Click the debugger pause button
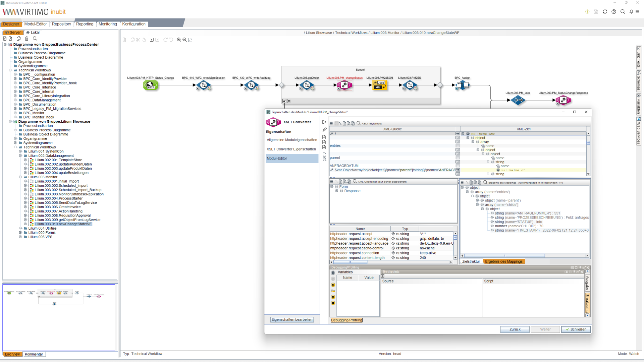 pyautogui.click(x=333, y=297)
